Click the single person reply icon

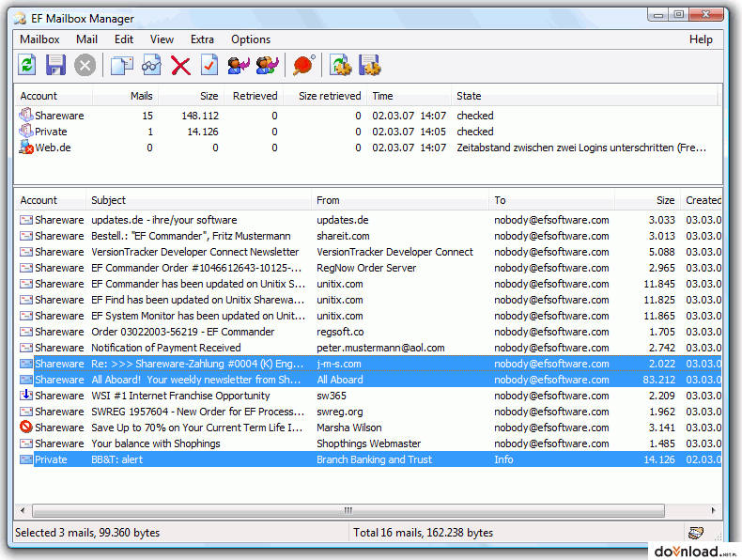coord(238,66)
